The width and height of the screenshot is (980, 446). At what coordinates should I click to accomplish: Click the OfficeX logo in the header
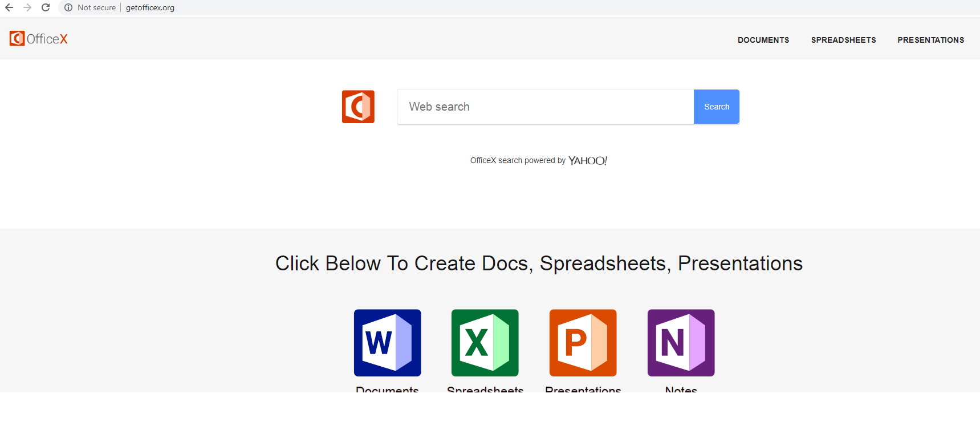pos(39,39)
